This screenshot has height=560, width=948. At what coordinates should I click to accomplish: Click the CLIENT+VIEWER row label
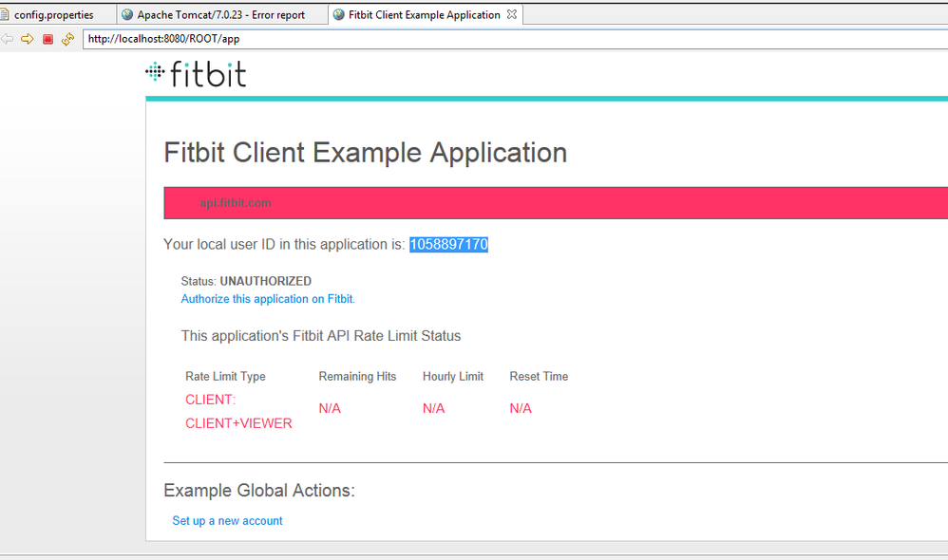point(238,423)
